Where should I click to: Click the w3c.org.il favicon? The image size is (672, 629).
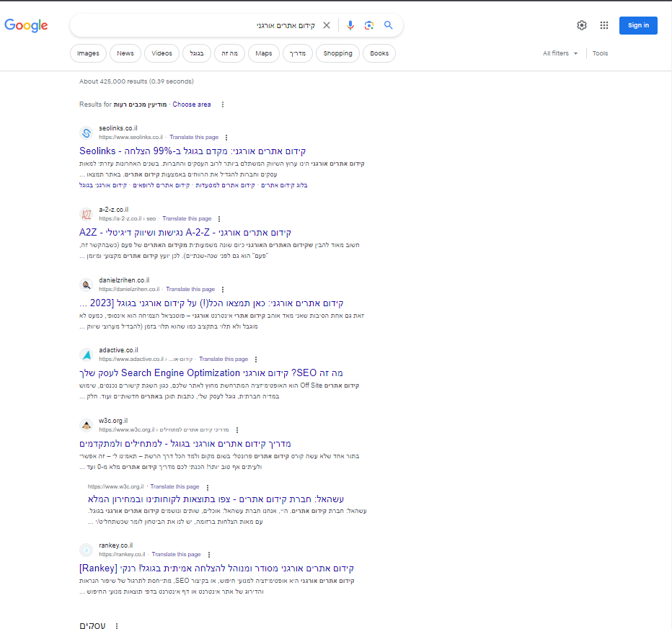pos(86,426)
